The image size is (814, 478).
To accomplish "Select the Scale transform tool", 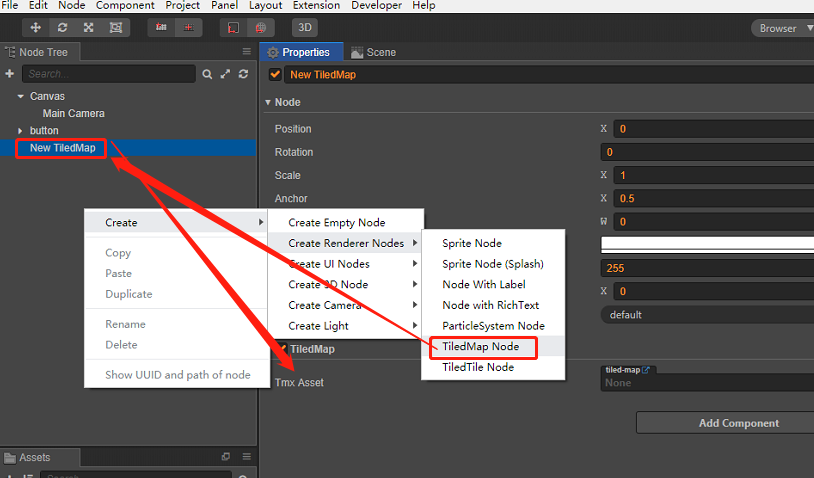I will click(89, 28).
